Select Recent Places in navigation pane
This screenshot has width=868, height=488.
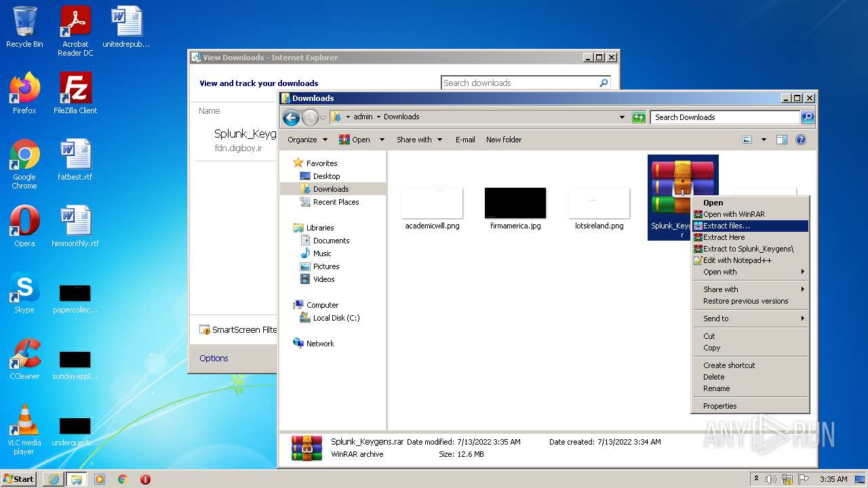336,202
